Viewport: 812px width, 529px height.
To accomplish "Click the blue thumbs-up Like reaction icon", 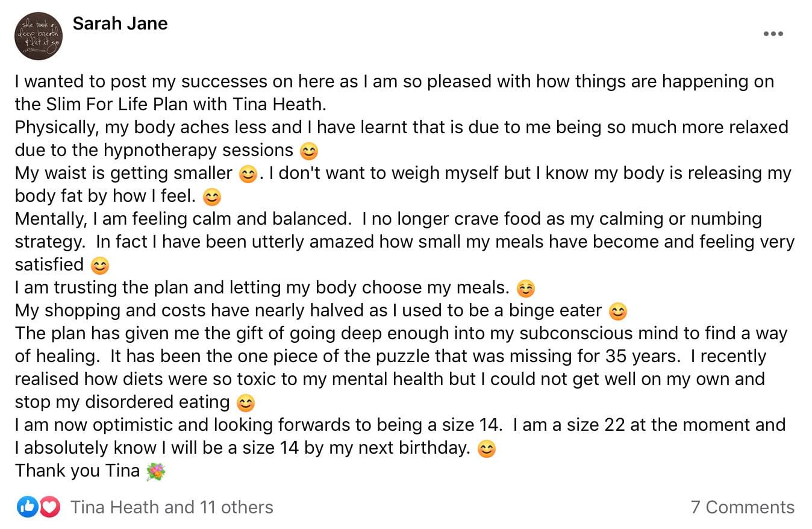I will coord(27,507).
